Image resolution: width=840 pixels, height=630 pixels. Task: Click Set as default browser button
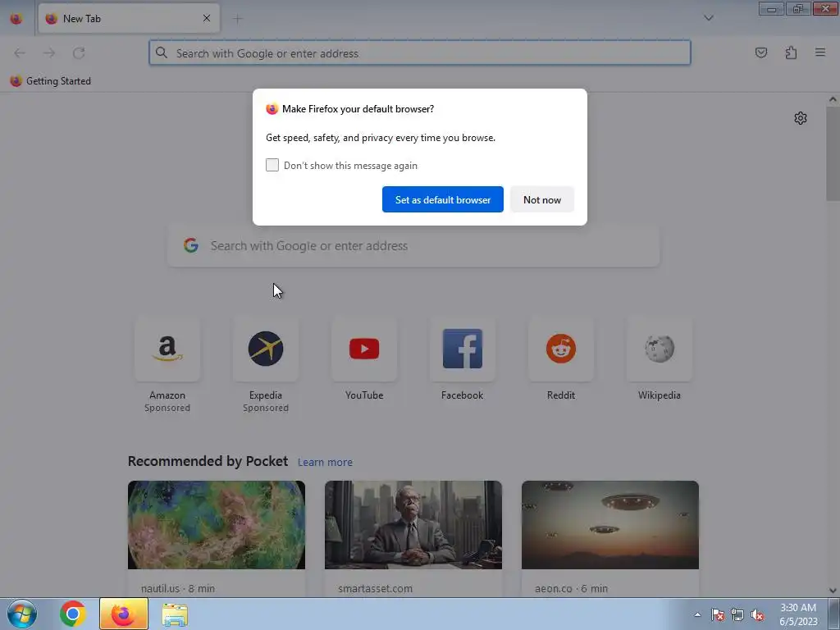coord(442,199)
